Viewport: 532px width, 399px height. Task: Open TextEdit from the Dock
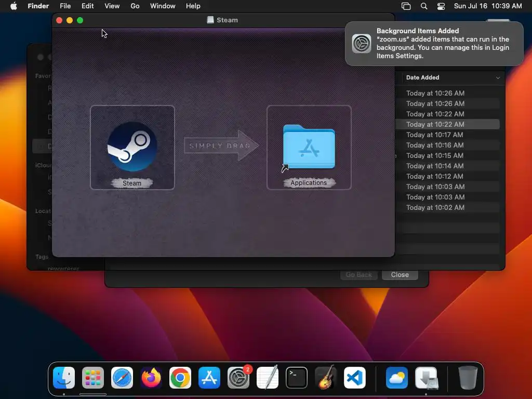coord(268,378)
